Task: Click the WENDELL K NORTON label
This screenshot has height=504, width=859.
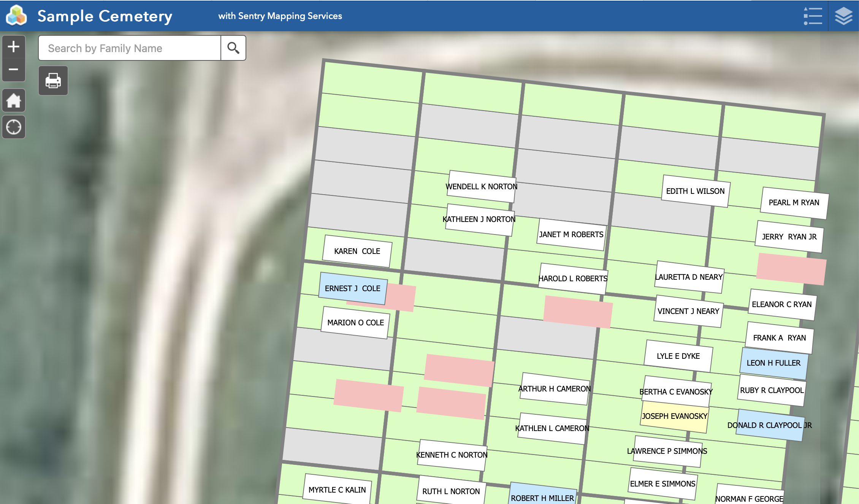Action: point(481,187)
